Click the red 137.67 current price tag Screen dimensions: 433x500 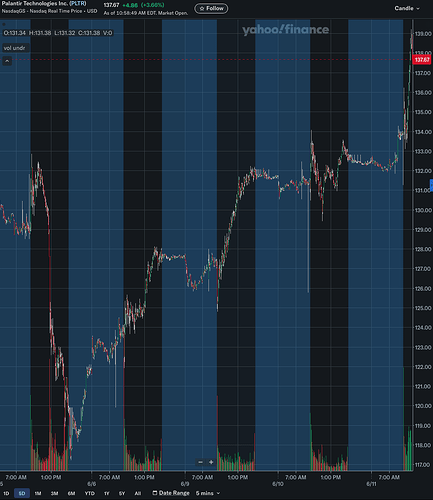422,60
